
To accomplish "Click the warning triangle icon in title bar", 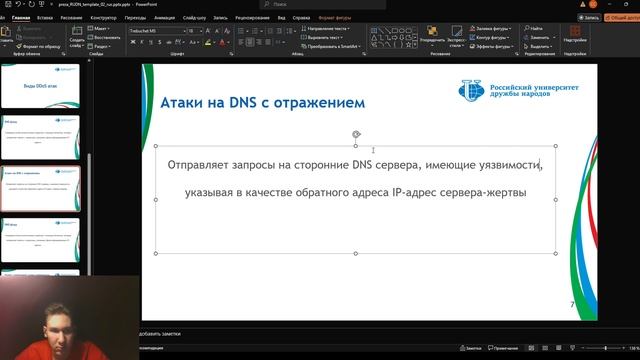I will (582, 4).
